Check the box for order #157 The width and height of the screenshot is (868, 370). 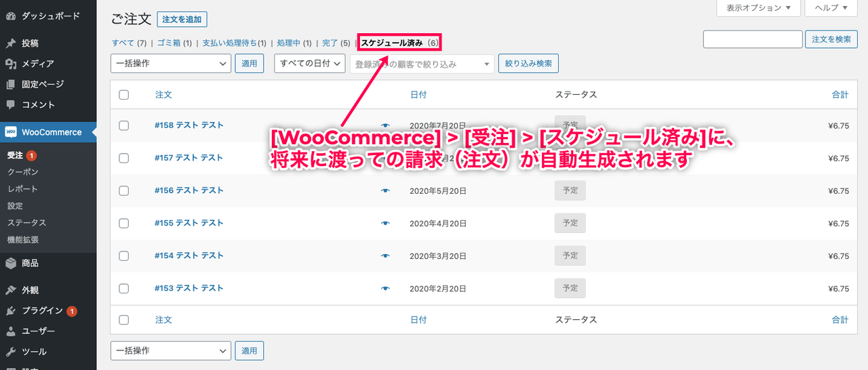123,158
